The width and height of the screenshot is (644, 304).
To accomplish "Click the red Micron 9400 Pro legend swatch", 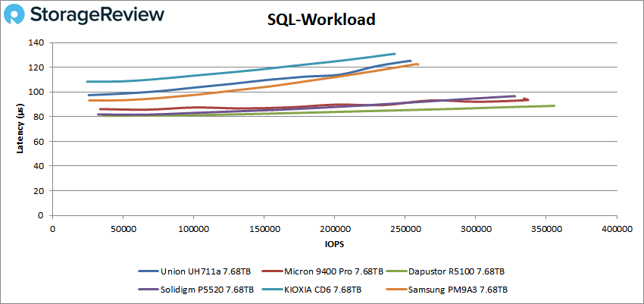I will pos(271,271).
